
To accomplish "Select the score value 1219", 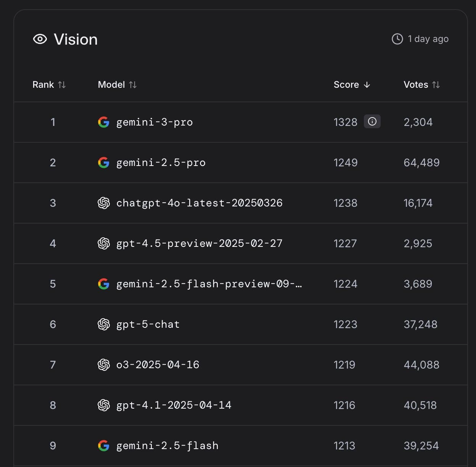I will (x=344, y=365).
